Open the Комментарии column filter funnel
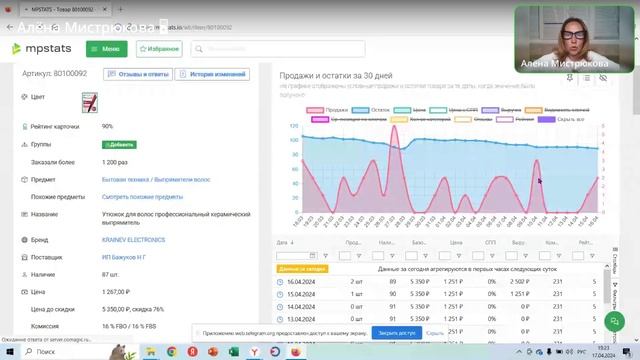Viewport: 640px width, 360px height. tap(559, 256)
